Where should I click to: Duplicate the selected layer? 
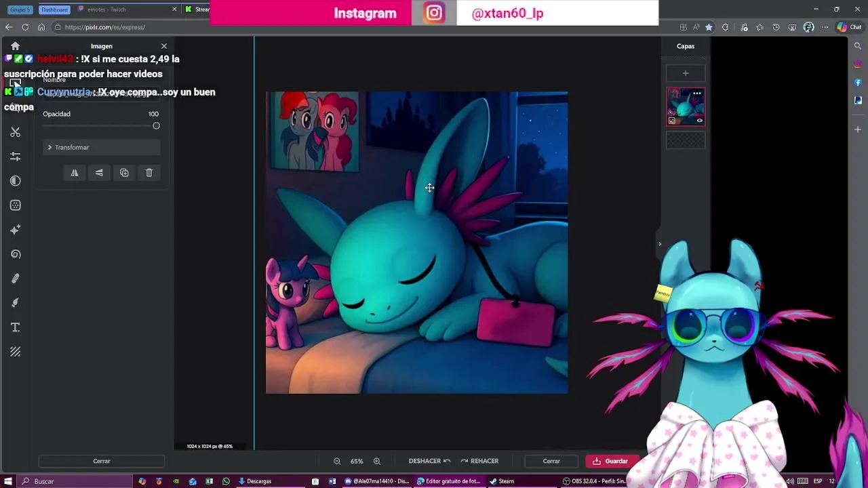click(x=124, y=173)
